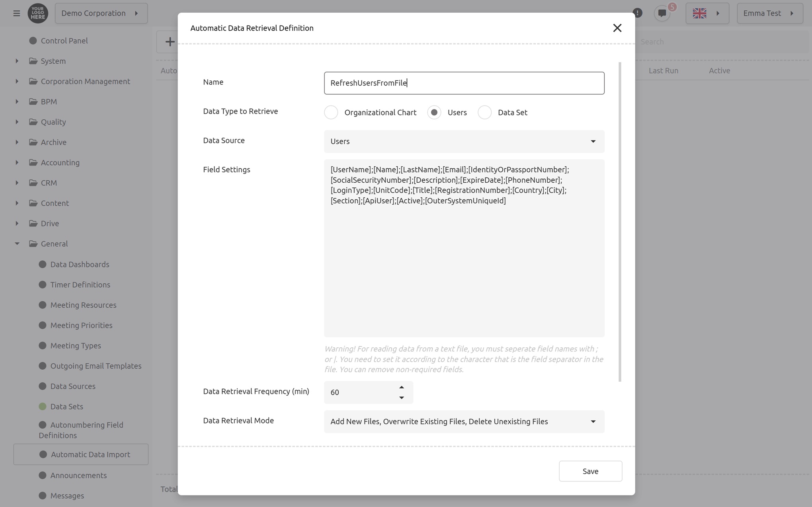This screenshot has width=812, height=507.
Task: Open the Demo Corporation selector
Action: tap(101, 13)
